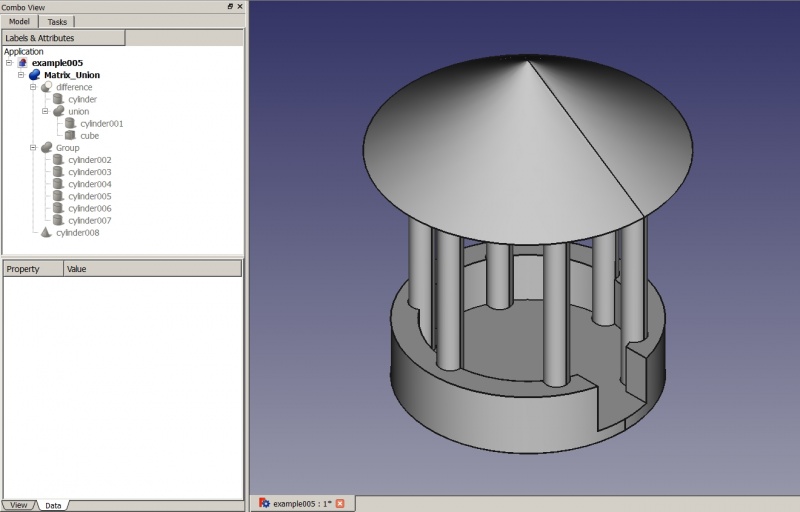
Task: Click the difference operation icon
Action: click(x=46, y=87)
